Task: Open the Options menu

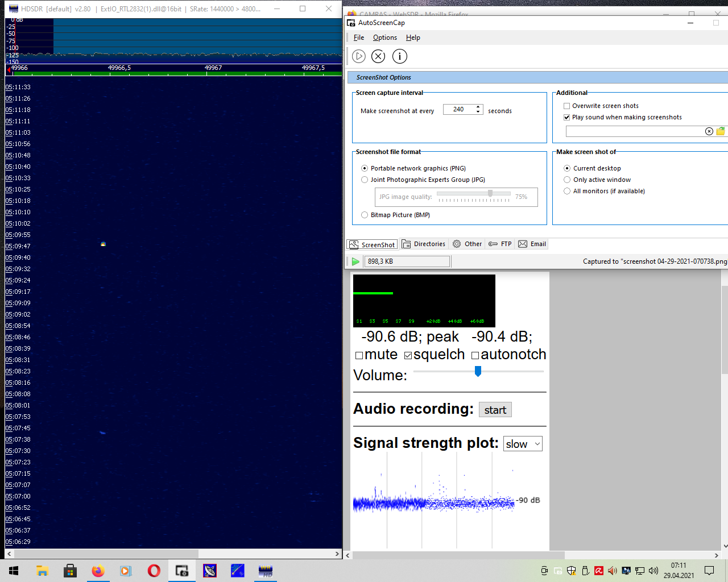Action: 385,38
